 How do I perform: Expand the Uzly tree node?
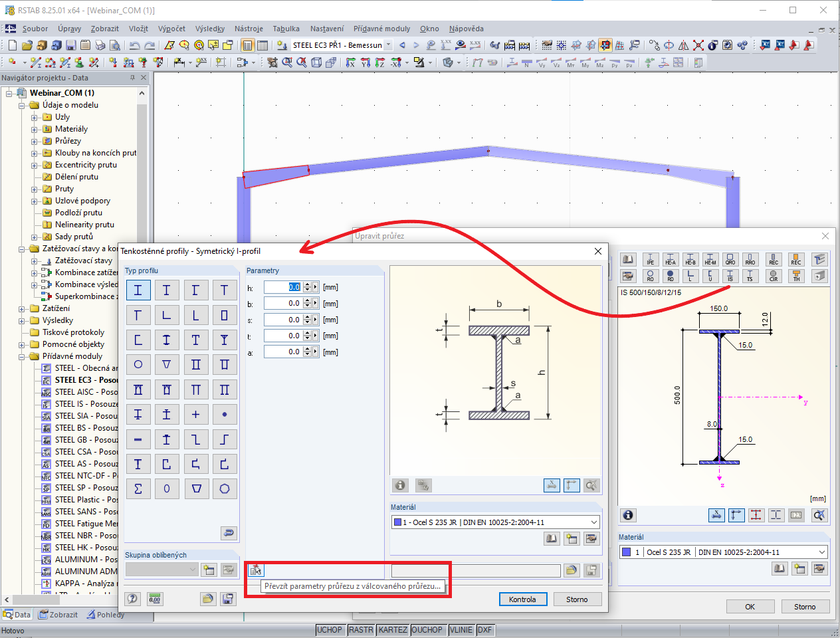(x=35, y=118)
